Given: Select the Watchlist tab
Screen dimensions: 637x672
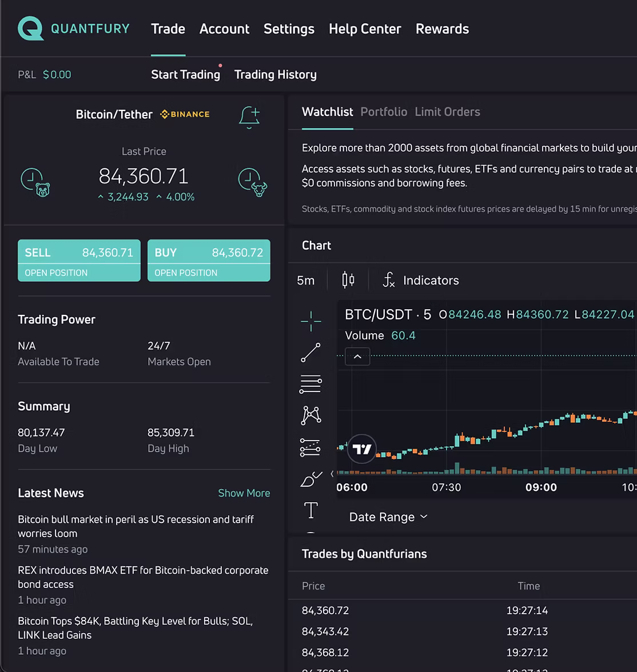Looking at the screenshot, I should [x=327, y=112].
